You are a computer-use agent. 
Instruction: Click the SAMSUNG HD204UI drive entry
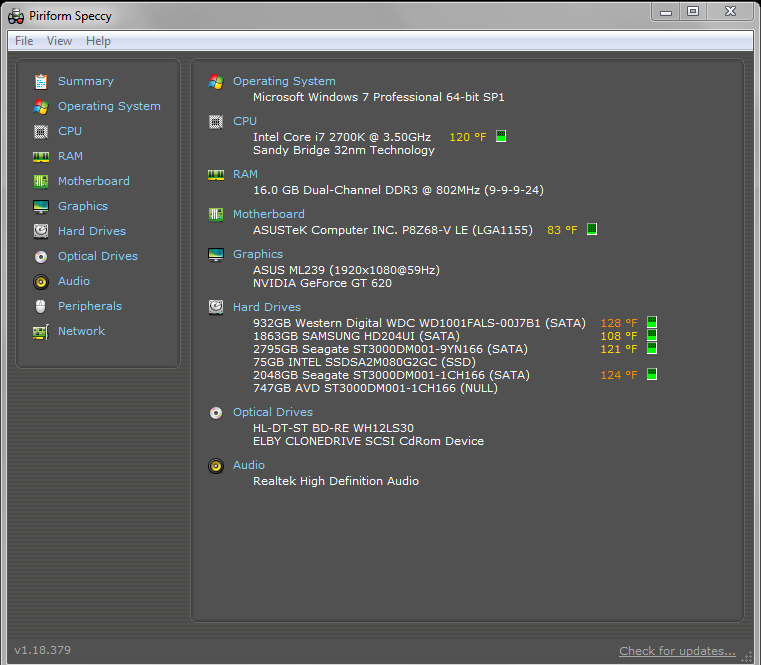[x=356, y=336]
